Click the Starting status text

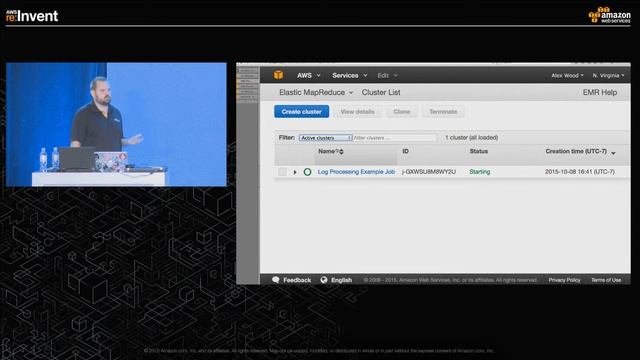click(x=480, y=172)
